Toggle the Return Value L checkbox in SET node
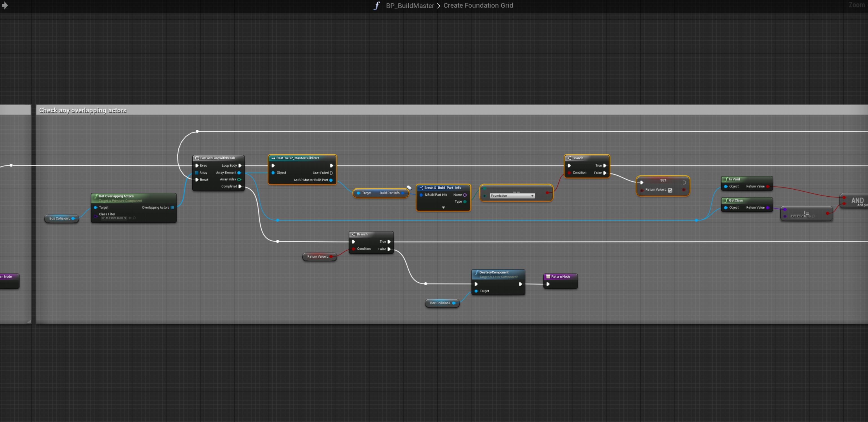 coord(670,190)
